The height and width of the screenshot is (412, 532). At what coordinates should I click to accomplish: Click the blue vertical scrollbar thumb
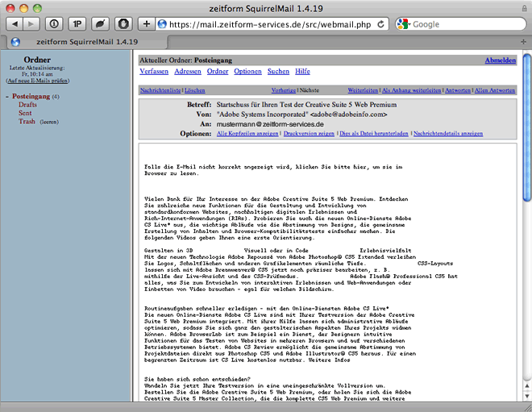coord(527,127)
